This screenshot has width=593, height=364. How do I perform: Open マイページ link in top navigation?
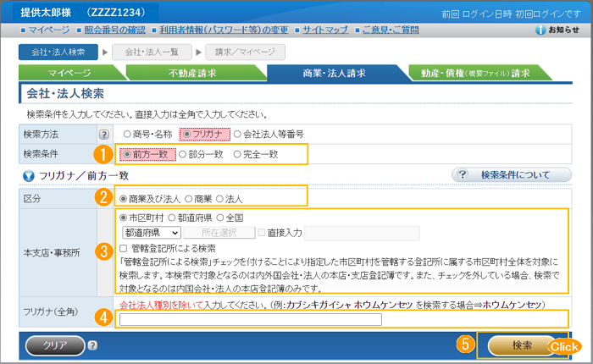point(49,30)
